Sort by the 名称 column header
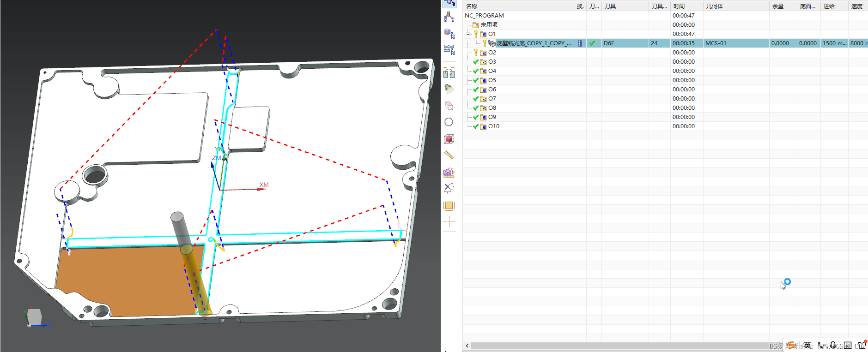The image size is (868, 352). pos(518,6)
